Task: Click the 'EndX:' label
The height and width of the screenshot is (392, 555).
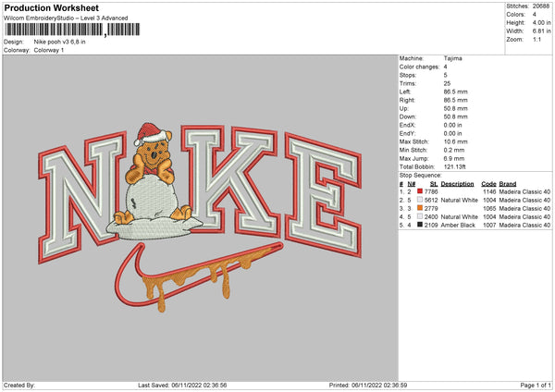Action: [407, 125]
